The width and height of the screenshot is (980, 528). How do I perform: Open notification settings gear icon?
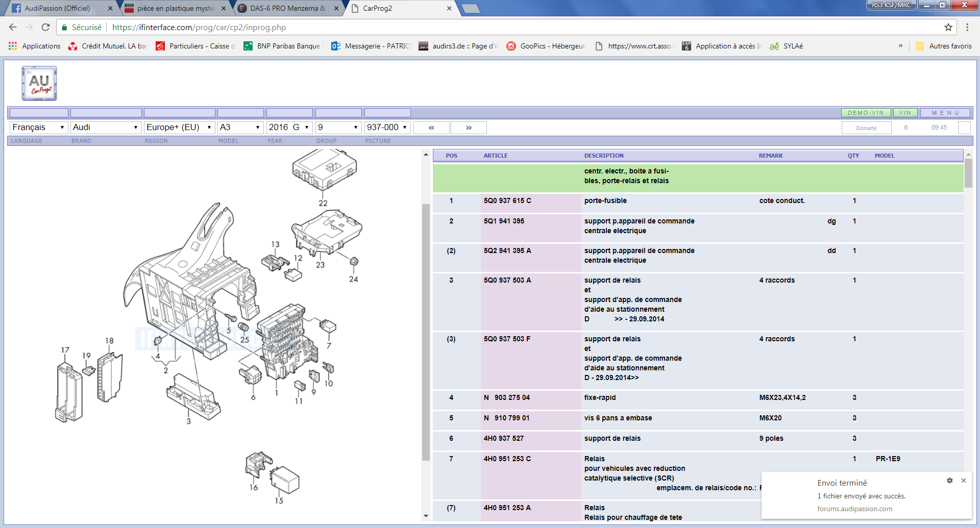[949, 481]
